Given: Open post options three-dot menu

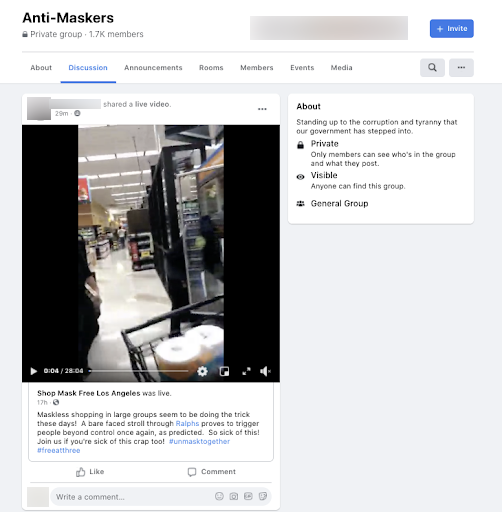Looking at the screenshot, I should [262, 109].
